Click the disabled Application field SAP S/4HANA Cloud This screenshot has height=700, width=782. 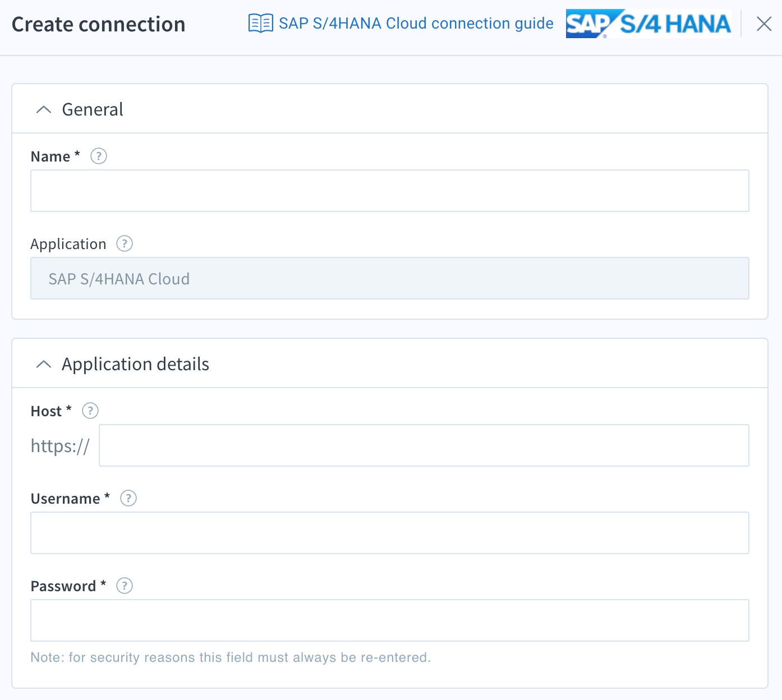point(390,278)
